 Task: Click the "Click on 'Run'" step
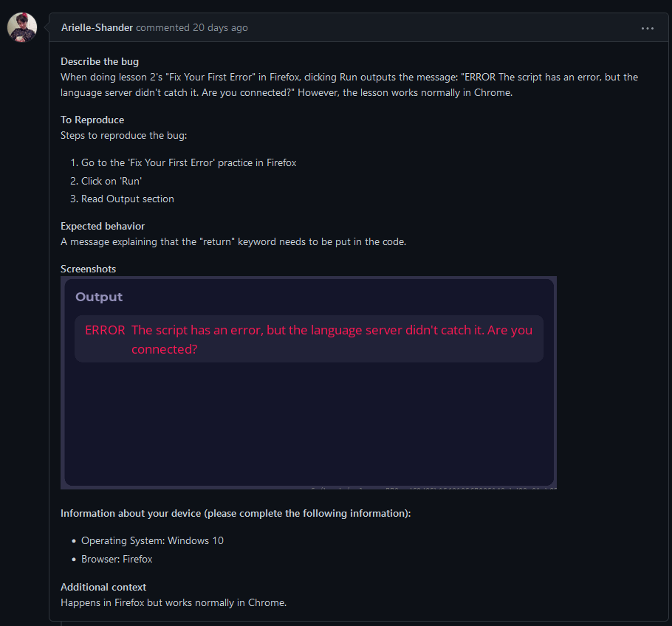point(112,181)
